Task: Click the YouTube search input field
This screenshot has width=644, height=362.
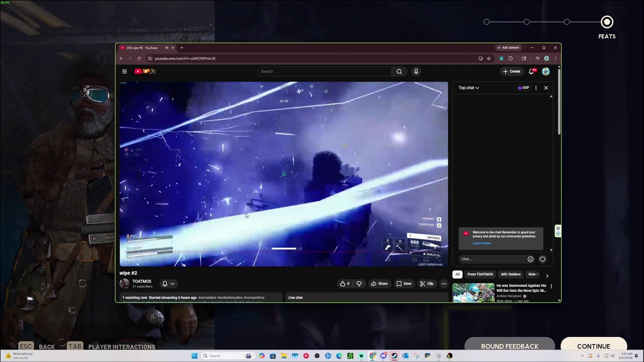Action: tap(324, 71)
